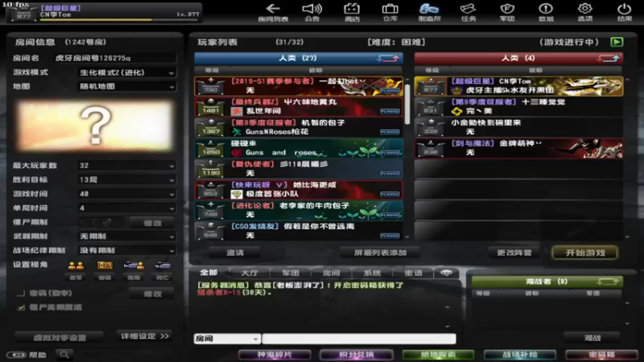Click the clan emblem beside 完丶美
644x362 pixels.
pyautogui.click(x=456, y=111)
